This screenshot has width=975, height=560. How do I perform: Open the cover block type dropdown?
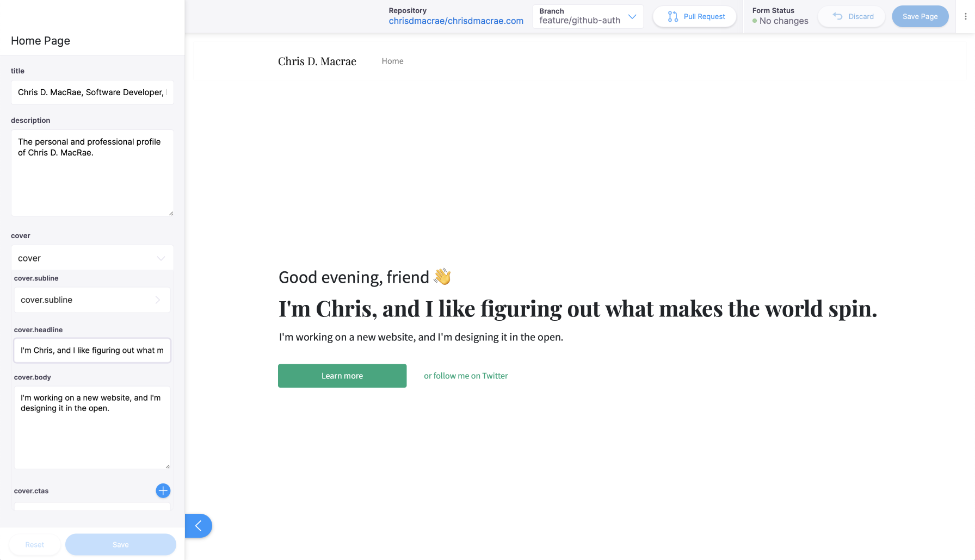coord(92,258)
